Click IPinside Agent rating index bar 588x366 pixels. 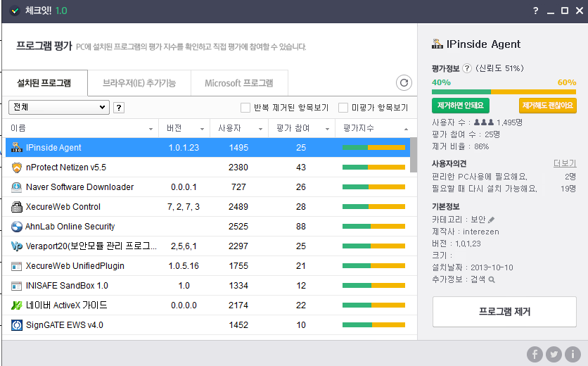point(373,148)
